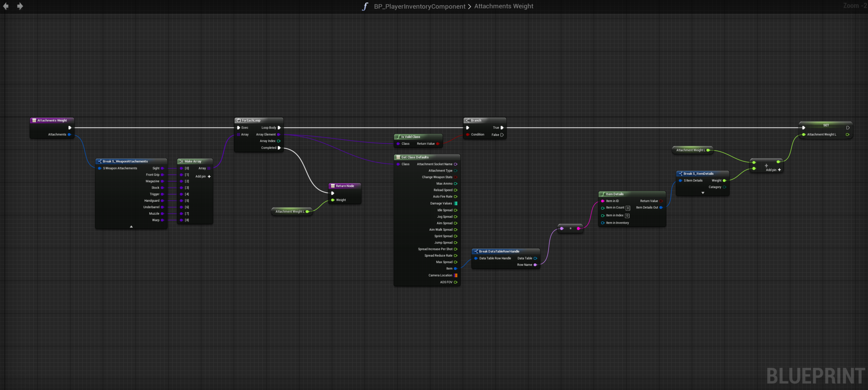Click the ForEachLoop node header icon
The image size is (868, 390).
[239, 120]
